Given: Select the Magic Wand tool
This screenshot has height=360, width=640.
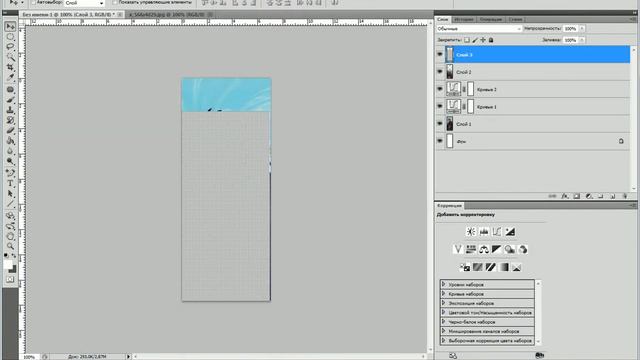Looking at the screenshot, I should [x=11, y=57].
